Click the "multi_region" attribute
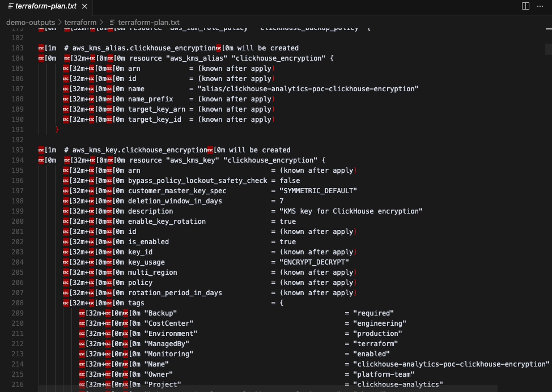Viewport: 552px width, 392px height. point(152,272)
